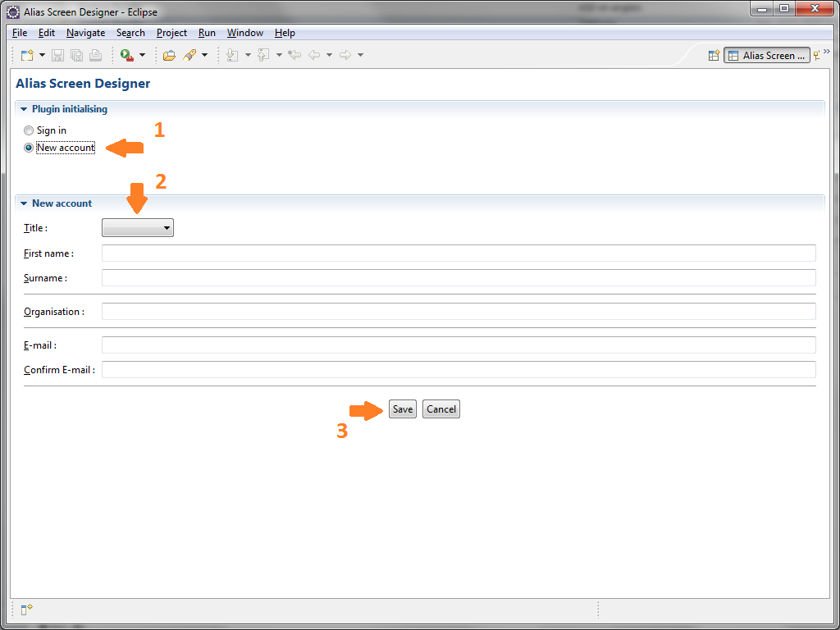Click into the Organisation field
The image size is (840, 630).
point(459,311)
